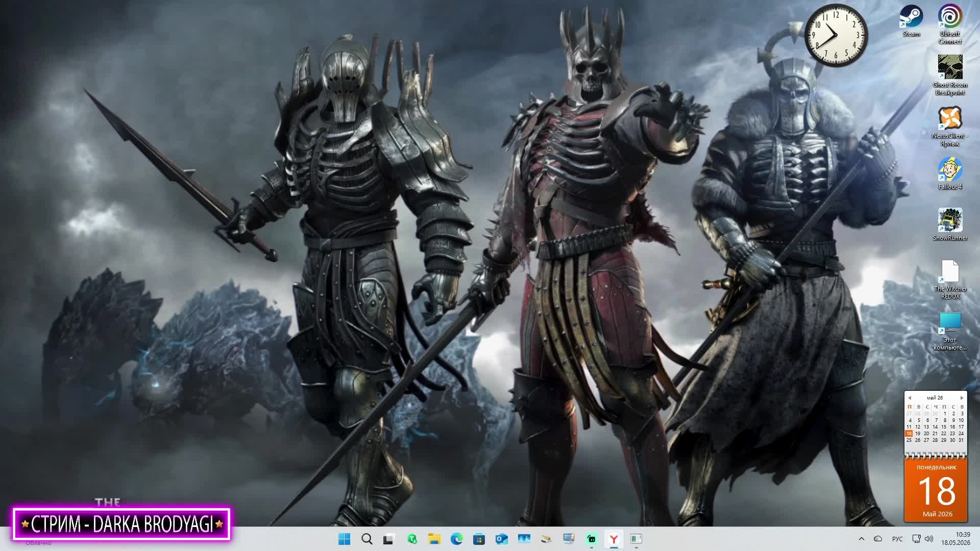Switch to Yandex Browser on the taskbar
This screenshot has width=980, height=551.
pyautogui.click(x=614, y=539)
